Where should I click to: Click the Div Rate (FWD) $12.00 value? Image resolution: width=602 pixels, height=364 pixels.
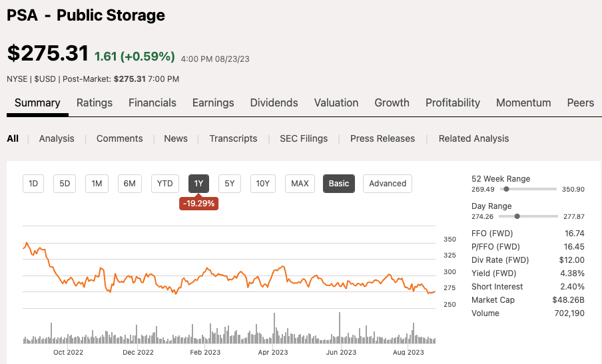point(571,260)
